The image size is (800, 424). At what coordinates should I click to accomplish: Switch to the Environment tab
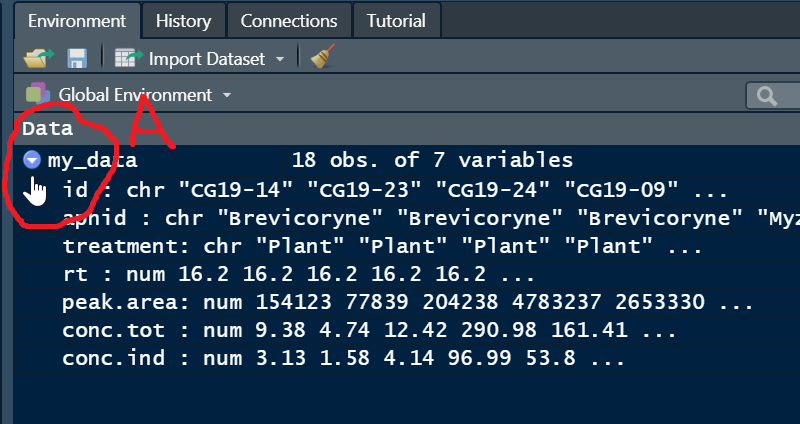[77, 21]
